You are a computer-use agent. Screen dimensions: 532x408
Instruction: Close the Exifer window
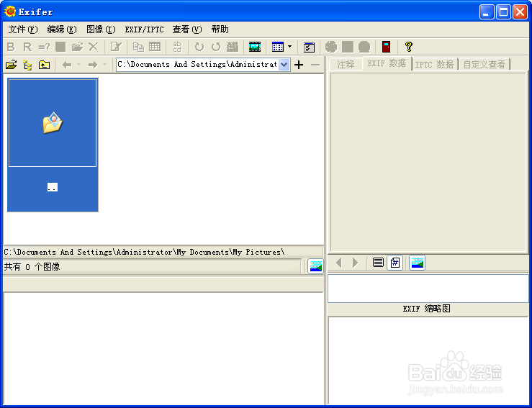coord(520,12)
